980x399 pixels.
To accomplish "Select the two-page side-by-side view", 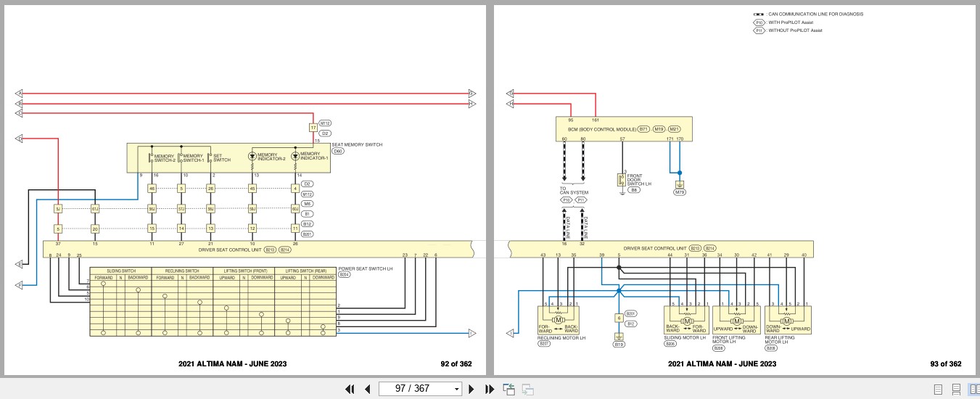I will pos(973,389).
